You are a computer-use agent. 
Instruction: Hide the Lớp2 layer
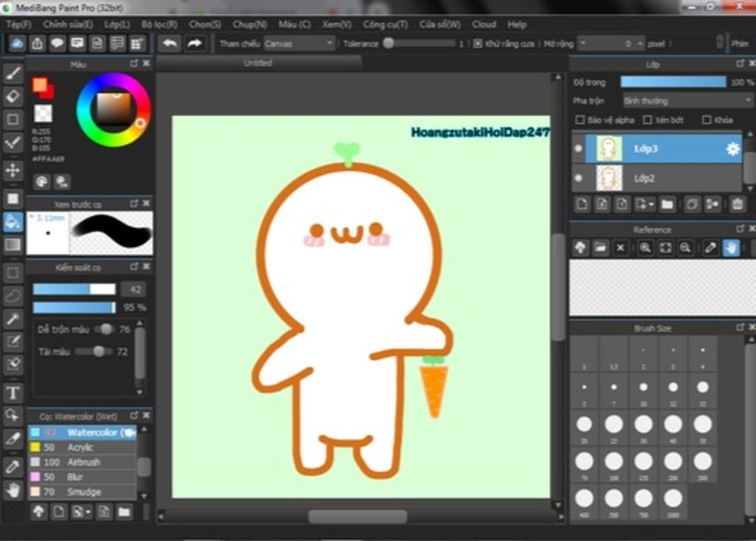pyautogui.click(x=579, y=179)
